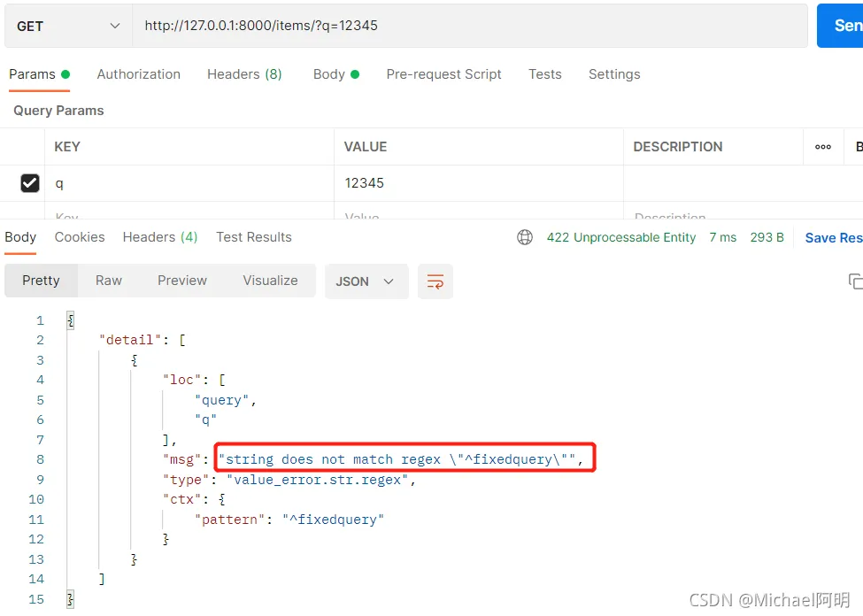The width and height of the screenshot is (863, 616).
Task: Click line number 15 in the gutter
Action: 36,599
